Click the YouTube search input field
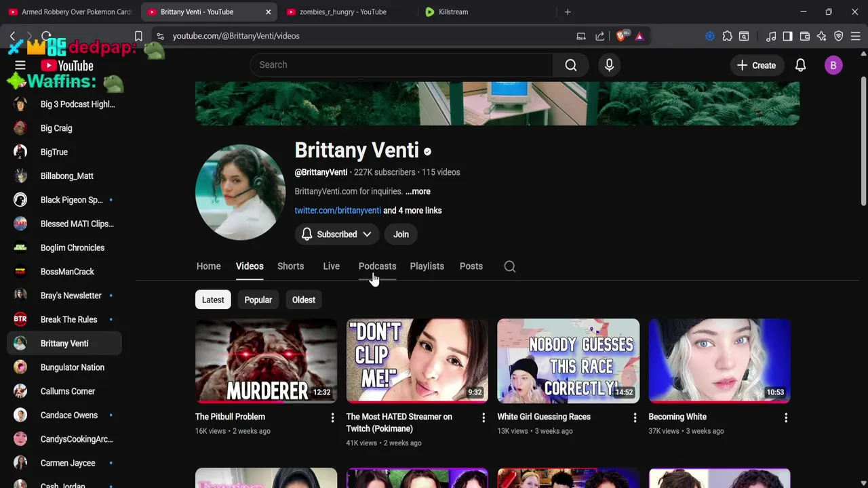The width and height of the screenshot is (868, 488). click(x=401, y=65)
